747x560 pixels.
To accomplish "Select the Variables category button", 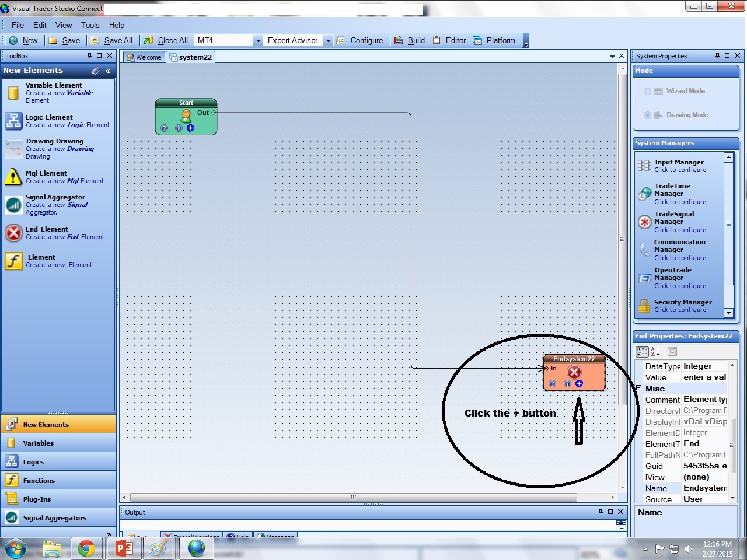I will tap(58, 443).
